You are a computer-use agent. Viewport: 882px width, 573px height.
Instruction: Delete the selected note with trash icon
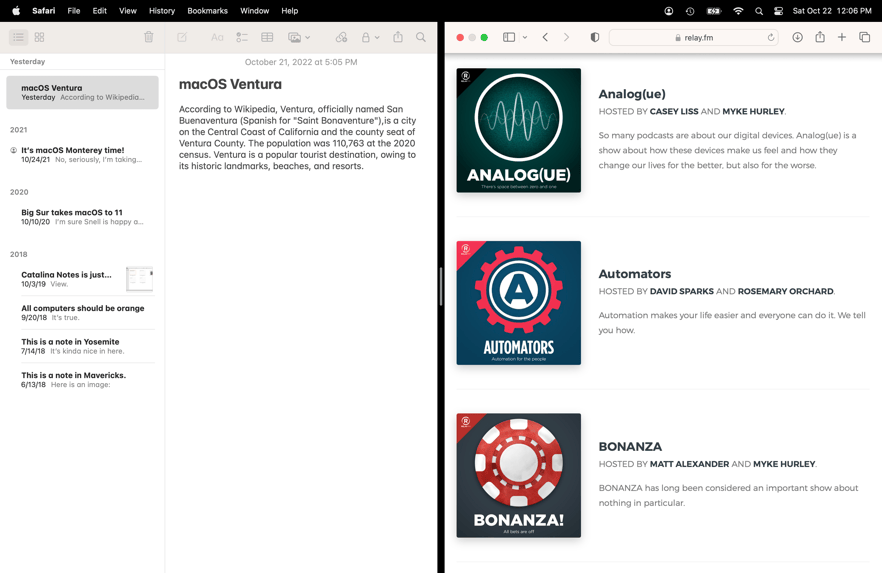point(148,37)
